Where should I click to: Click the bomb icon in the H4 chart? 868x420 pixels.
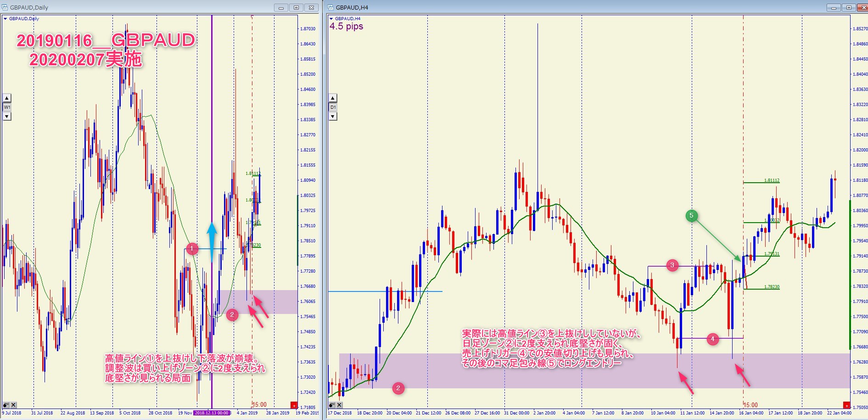click(332, 405)
